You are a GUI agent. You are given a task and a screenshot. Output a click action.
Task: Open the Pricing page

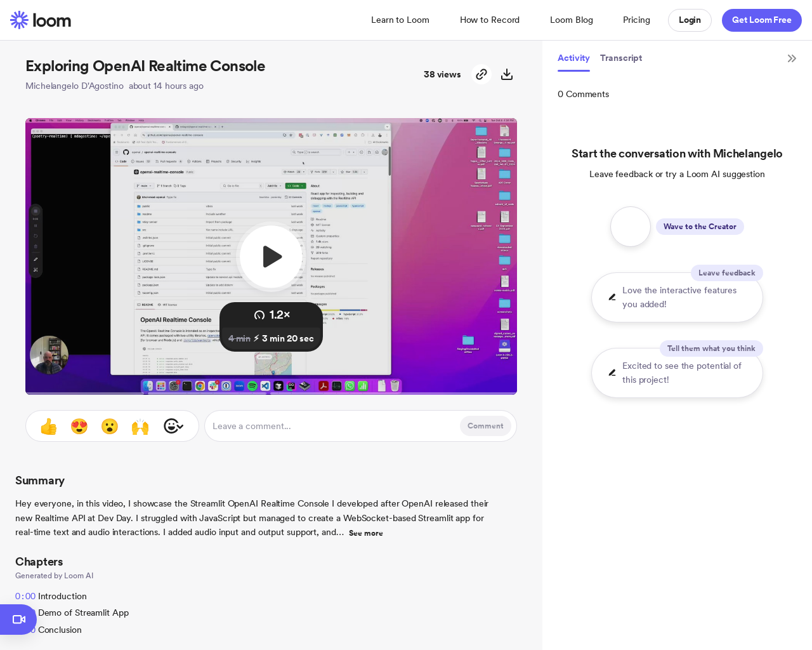(x=636, y=20)
